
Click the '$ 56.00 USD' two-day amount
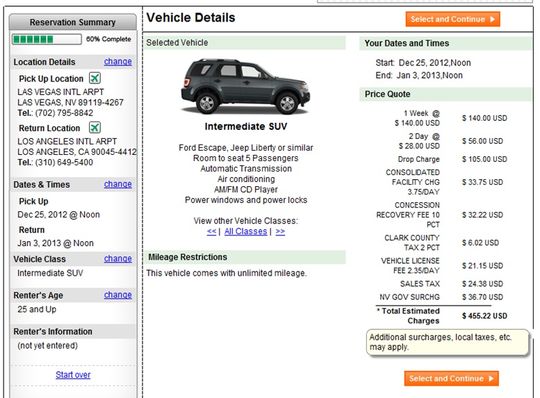[x=482, y=141]
